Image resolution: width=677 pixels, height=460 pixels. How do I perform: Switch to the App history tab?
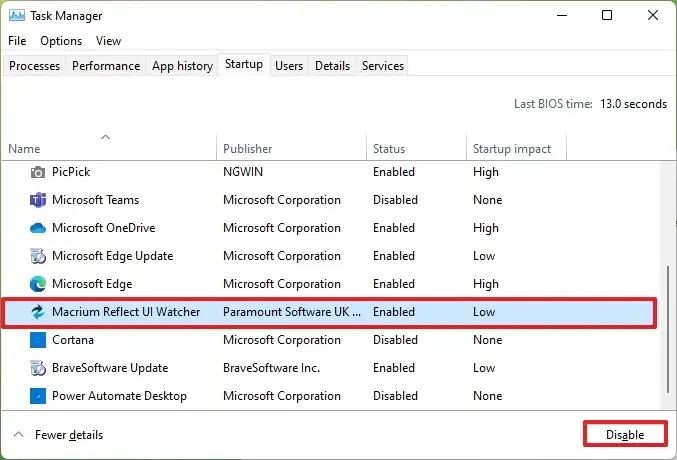point(182,66)
